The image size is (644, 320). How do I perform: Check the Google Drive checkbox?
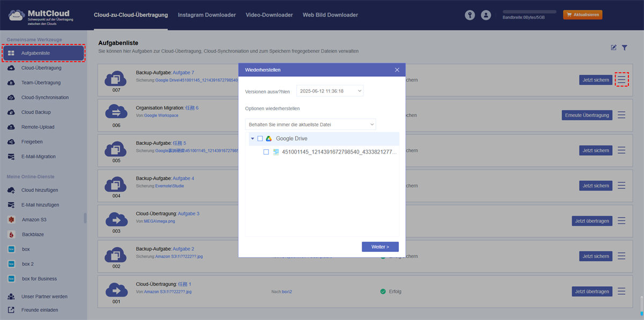pos(260,139)
